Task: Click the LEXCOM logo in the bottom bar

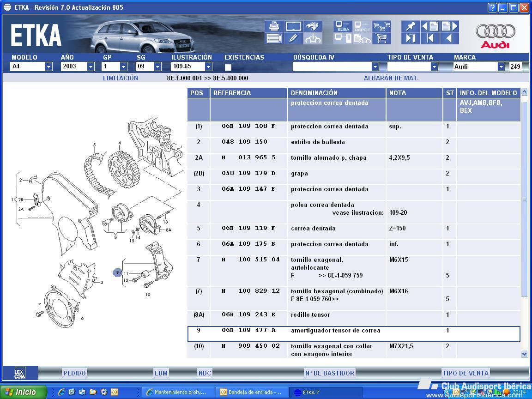Action: coord(20,373)
